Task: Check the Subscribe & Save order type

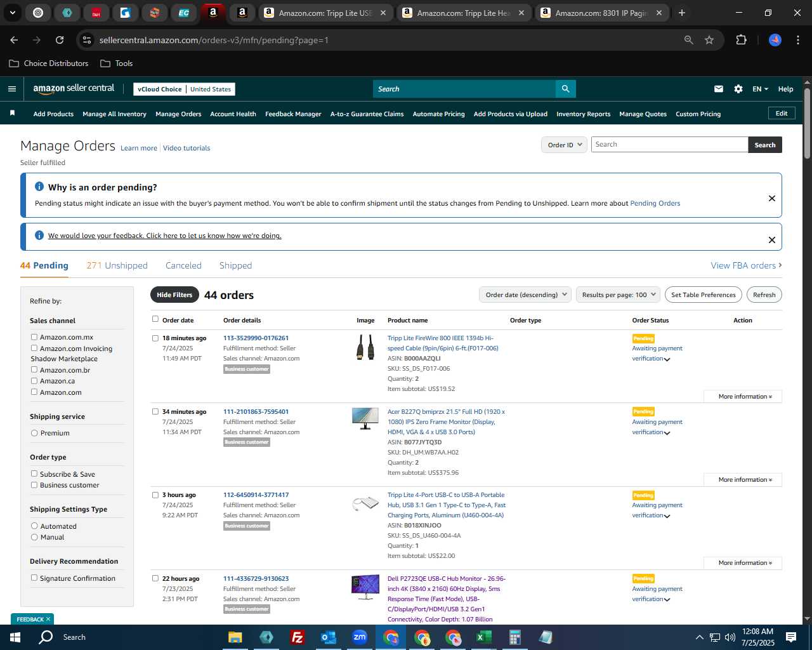Action: click(34, 474)
